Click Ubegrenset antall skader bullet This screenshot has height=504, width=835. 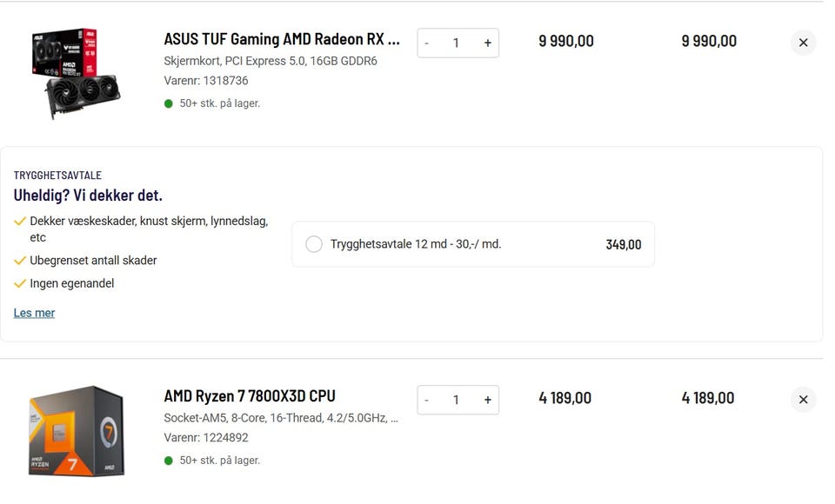point(93,261)
